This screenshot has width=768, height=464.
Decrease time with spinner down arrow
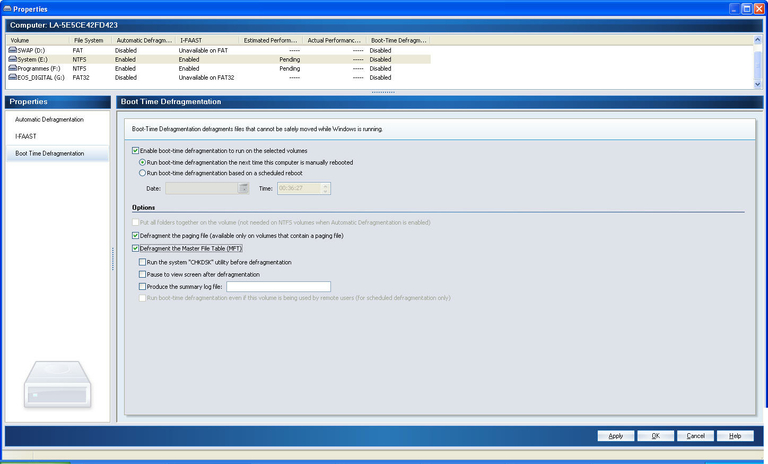(x=325, y=191)
